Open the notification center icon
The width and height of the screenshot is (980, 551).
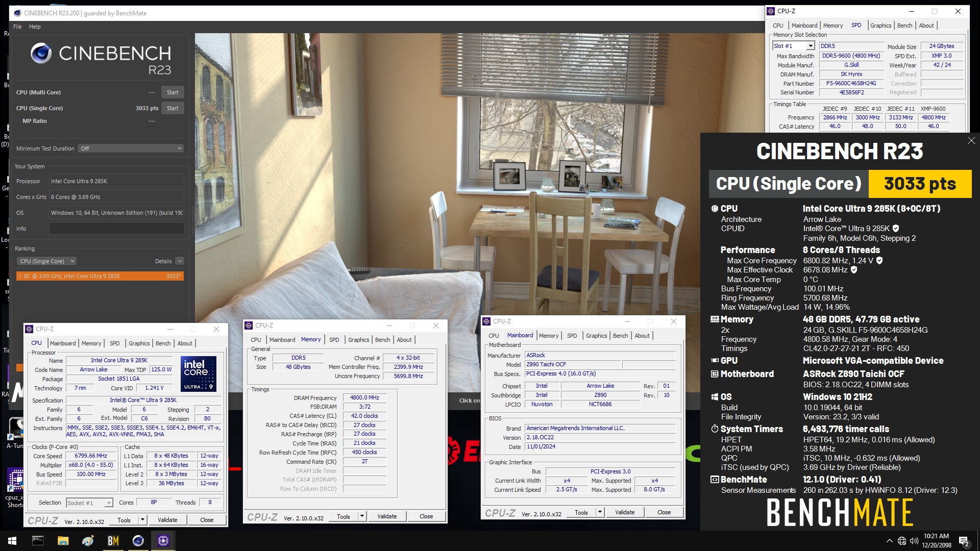[x=964, y=541]
